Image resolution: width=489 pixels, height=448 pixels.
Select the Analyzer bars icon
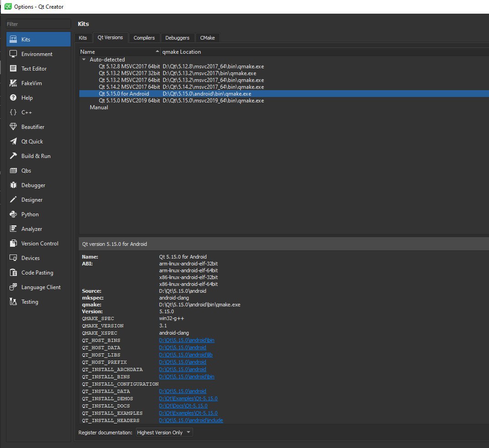[13, 229]
